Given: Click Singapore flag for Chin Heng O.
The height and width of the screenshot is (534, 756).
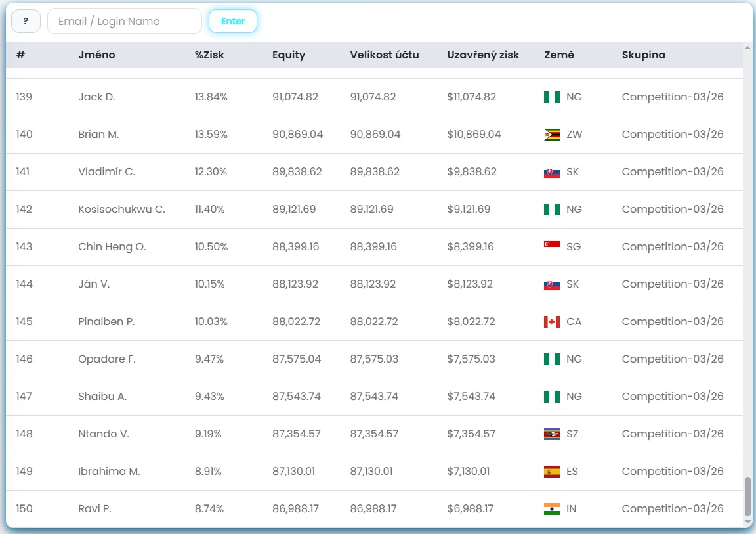Looking at the screenshot, I should 551,247.
